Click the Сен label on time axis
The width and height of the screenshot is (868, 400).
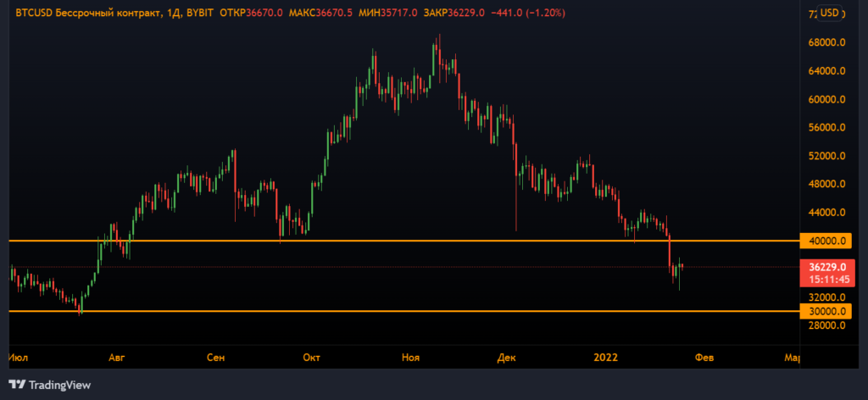(215, 358)
